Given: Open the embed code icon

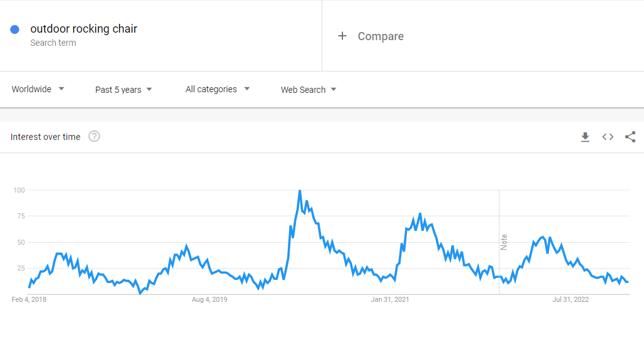Looking at the screenshot, I should coord(608,137).
